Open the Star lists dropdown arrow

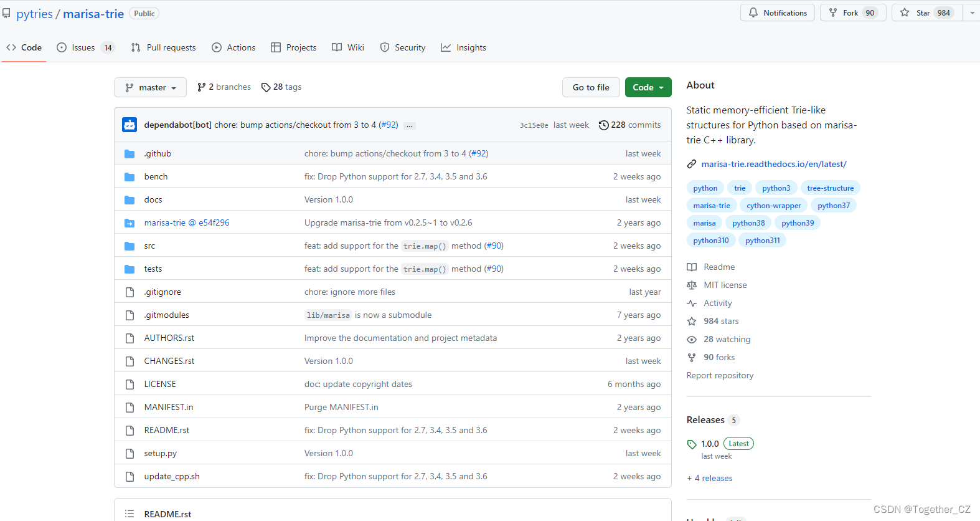point(972,12)
